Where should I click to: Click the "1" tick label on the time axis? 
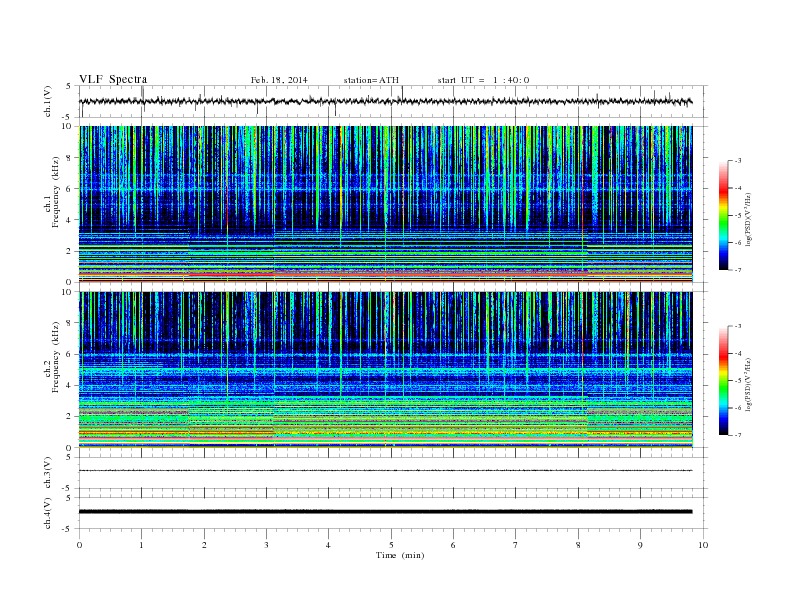141,545
